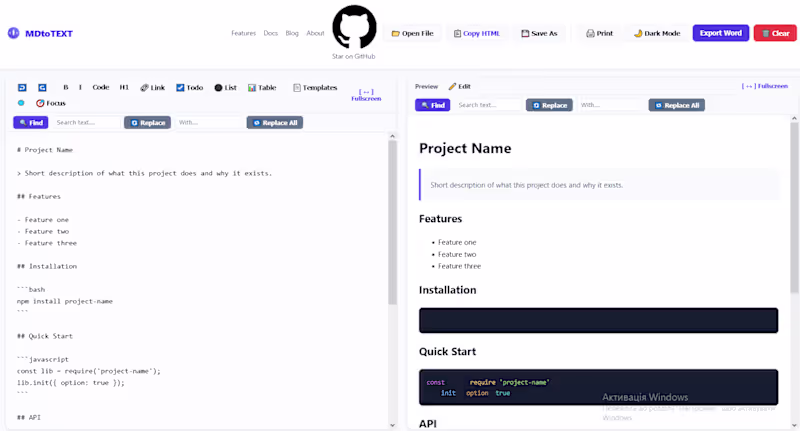Focus preview With replacement field
The width and height of the screenshot is (800, 431).
coord(610,105)
